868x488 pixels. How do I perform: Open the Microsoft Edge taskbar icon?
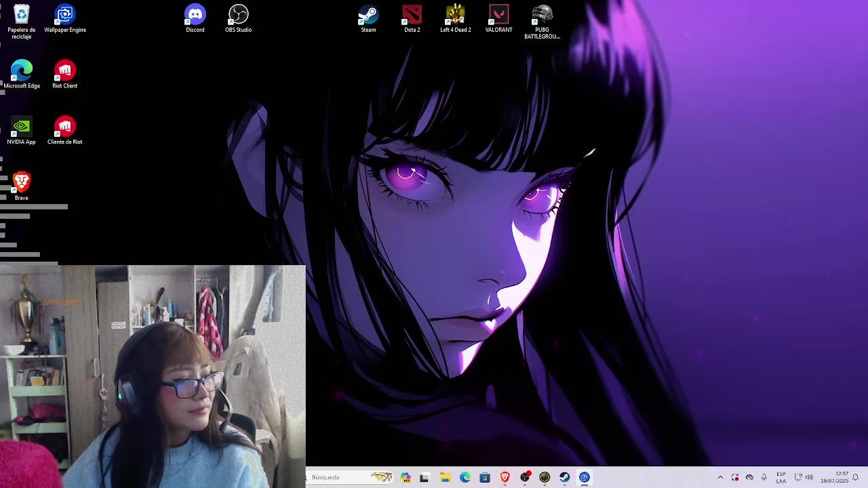click(465, 477)
